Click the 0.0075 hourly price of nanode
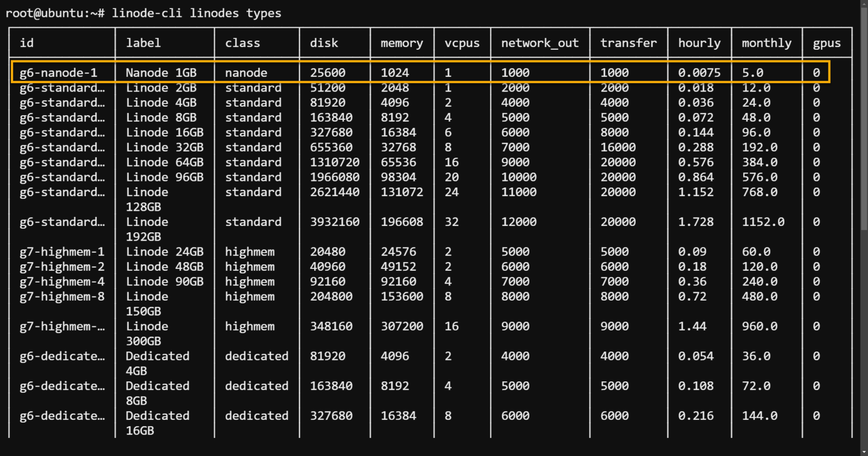Viewport: 868px width, 456px height. coord(700,72)
